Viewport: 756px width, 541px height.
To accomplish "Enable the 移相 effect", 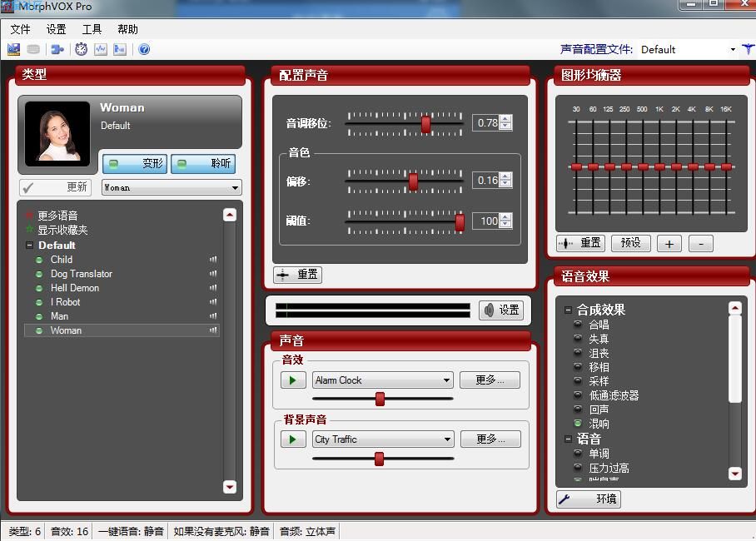I will click(578, 366).
